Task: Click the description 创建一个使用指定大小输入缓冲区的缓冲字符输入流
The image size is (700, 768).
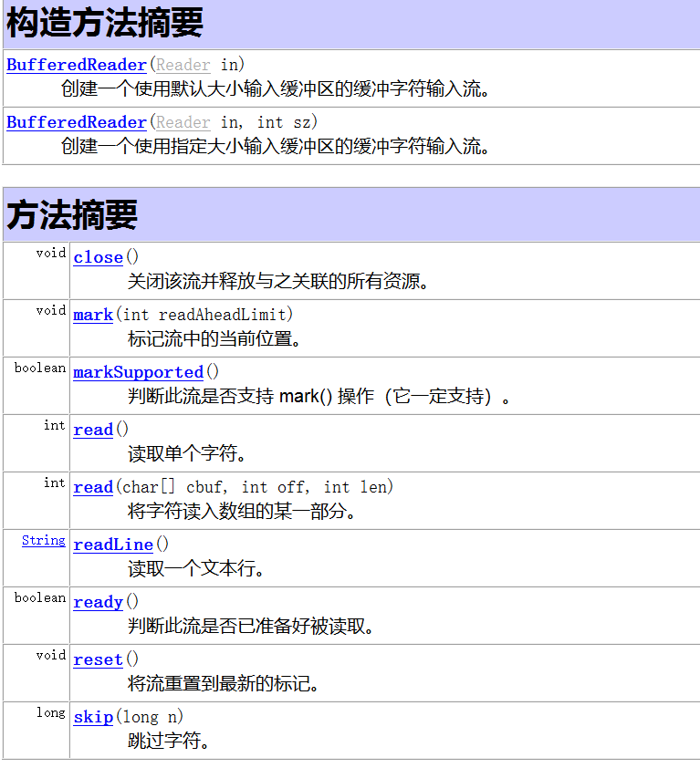Action: [275, 147]
